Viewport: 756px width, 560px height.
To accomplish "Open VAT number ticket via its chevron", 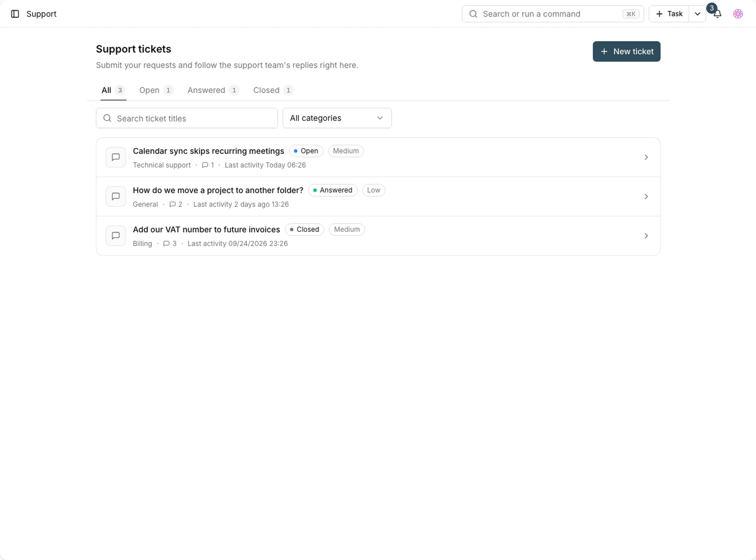I will click(646, 236).
